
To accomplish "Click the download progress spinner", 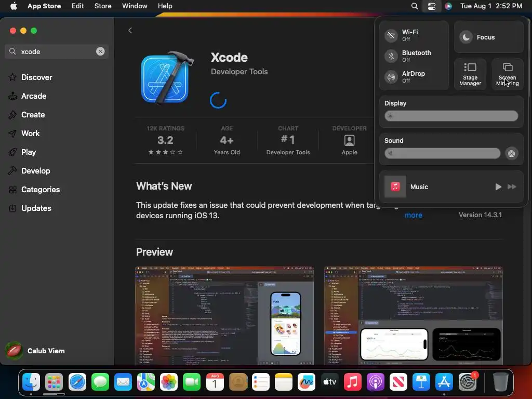I will (x=218, y=100).
